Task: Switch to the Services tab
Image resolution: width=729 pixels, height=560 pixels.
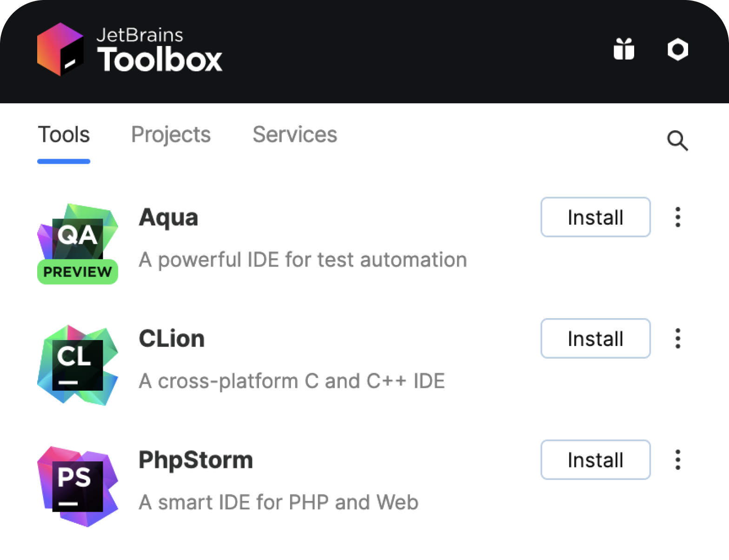Action: point(295,134)
